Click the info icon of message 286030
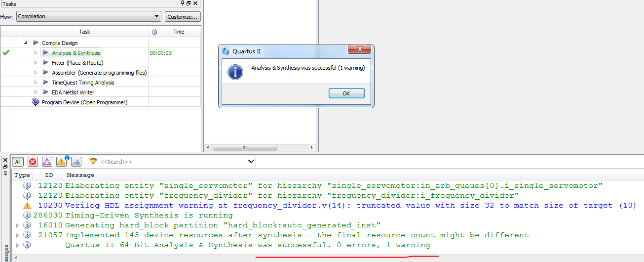Image resolution: width=644 pixels, height=262 pixels. [27, 215]
